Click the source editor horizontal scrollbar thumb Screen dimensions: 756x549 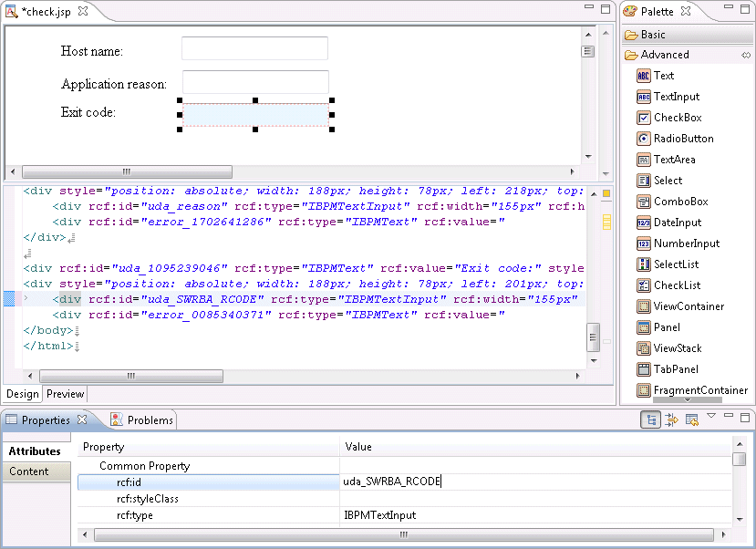tap(131, 376)
